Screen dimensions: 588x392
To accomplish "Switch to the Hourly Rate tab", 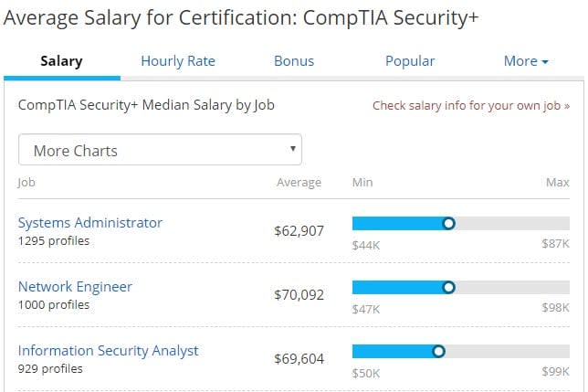I will (x=178, y=61).
